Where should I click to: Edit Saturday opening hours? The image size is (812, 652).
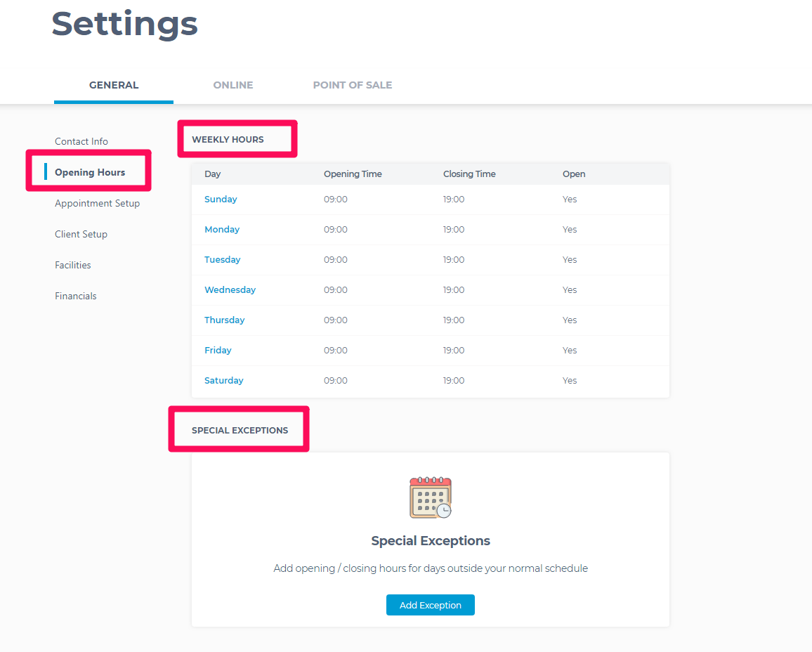[x=224, y=381]
